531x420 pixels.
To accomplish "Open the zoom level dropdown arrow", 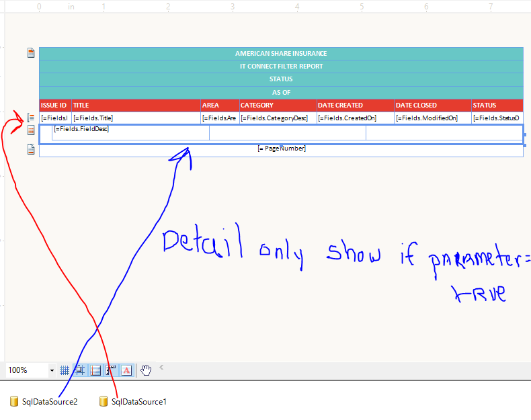I will pyautogui.click(x=52, y=370).
